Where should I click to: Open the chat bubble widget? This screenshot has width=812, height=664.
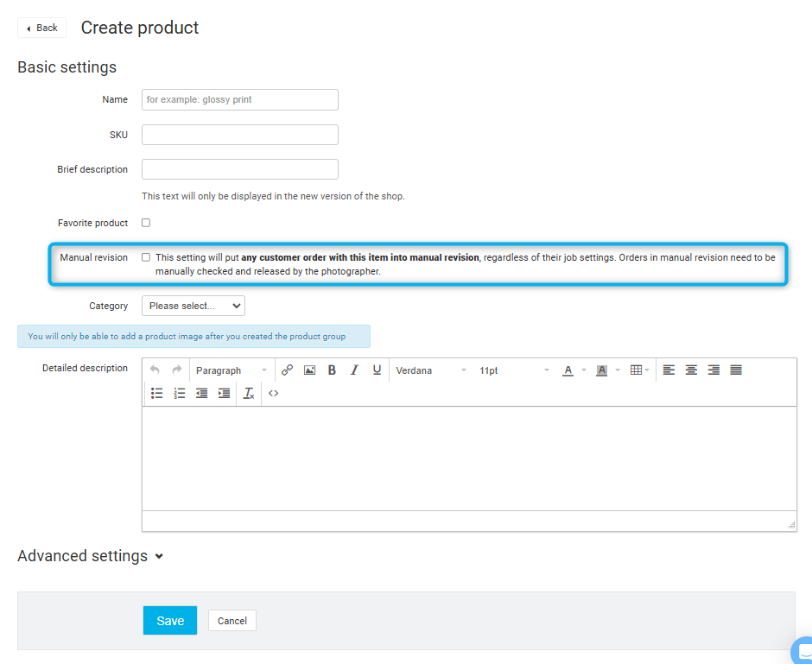tap(802, 650)
